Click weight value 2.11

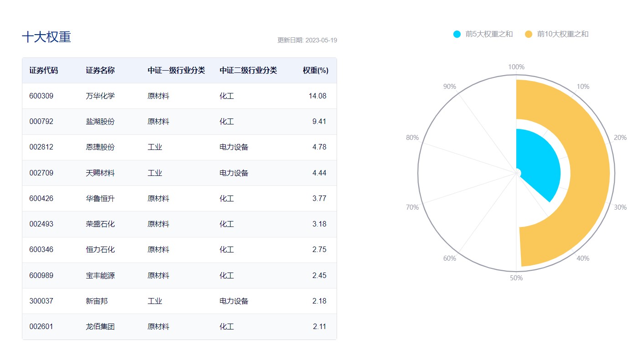tap(319, 327)
